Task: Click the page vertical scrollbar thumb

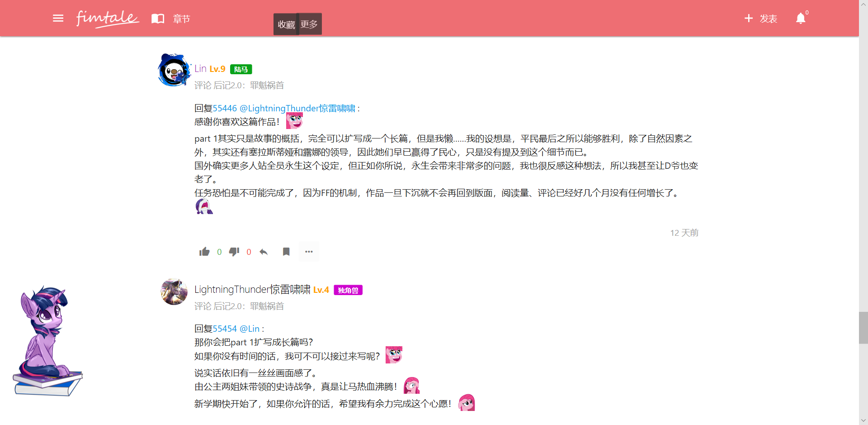Action: [863, 328]
